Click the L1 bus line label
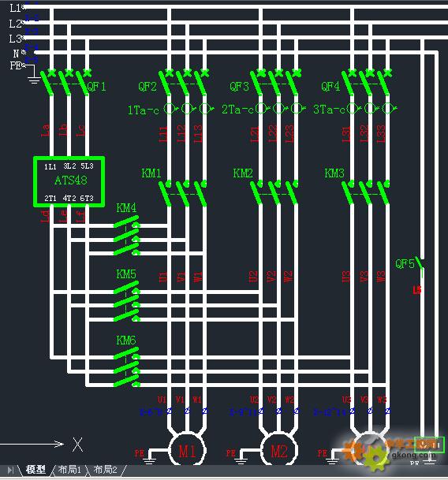Viewport: 448px width, 480px height. [x=15, y=8]
